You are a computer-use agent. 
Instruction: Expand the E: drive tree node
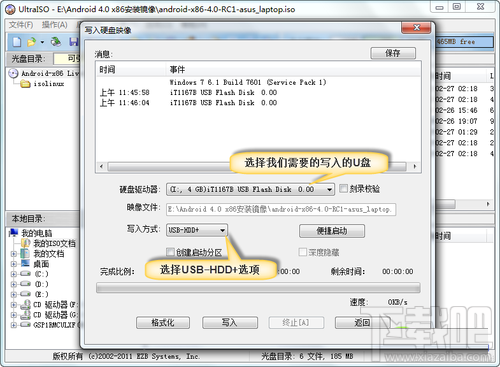pos(14,294)
